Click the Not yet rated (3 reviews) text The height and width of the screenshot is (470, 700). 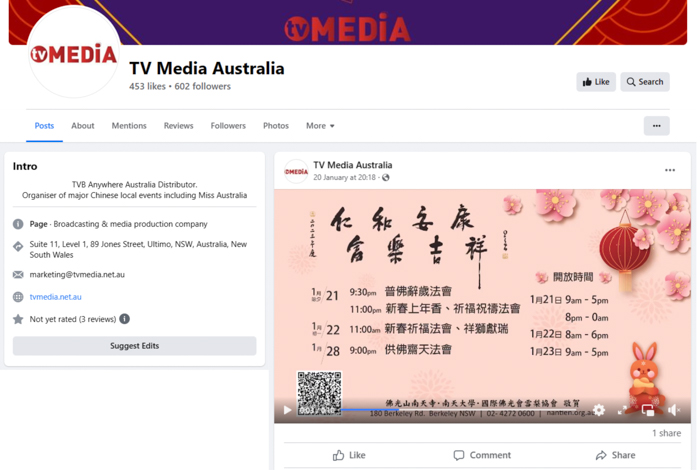click(x=73, y=319)
